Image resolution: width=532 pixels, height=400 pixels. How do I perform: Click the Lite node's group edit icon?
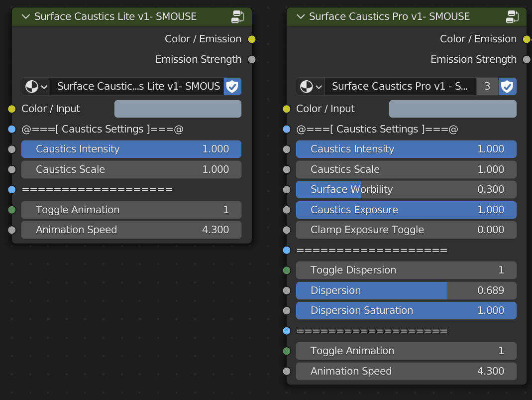pos(237,16)
